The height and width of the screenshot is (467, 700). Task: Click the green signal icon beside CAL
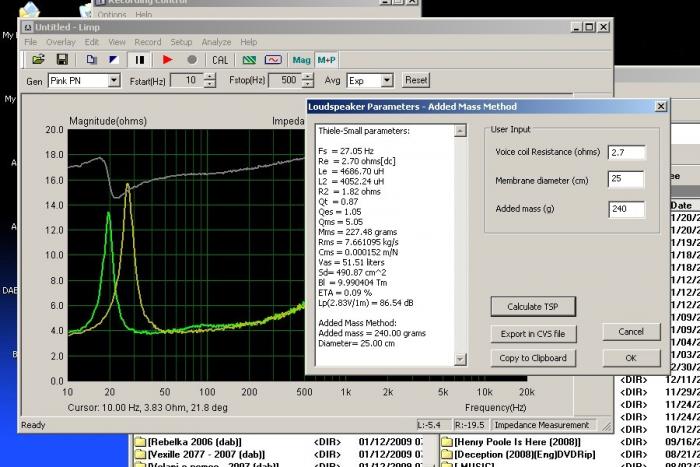tap(248, 60)
